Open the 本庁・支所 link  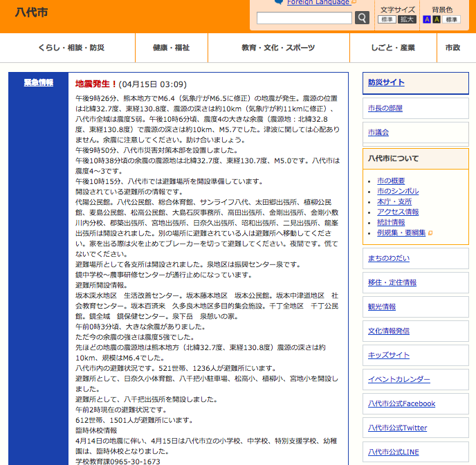click(394, 201)
